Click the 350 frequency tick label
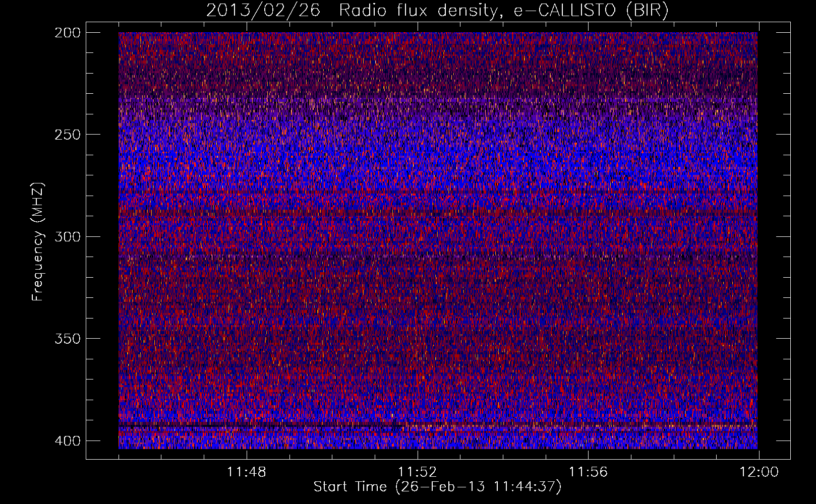The width and height of the screenshot is (816, 504). point(67,338)
